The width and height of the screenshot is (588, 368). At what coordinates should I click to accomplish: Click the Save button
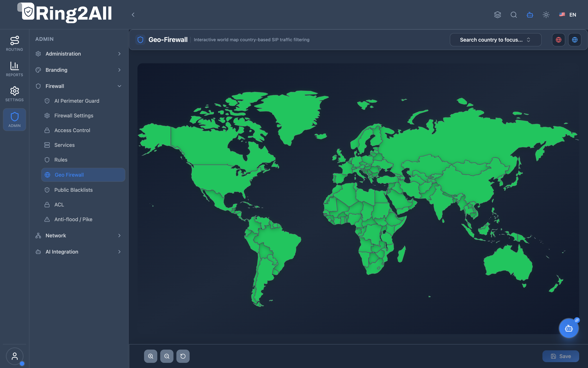pyautogui.click(x=561, y=356)
